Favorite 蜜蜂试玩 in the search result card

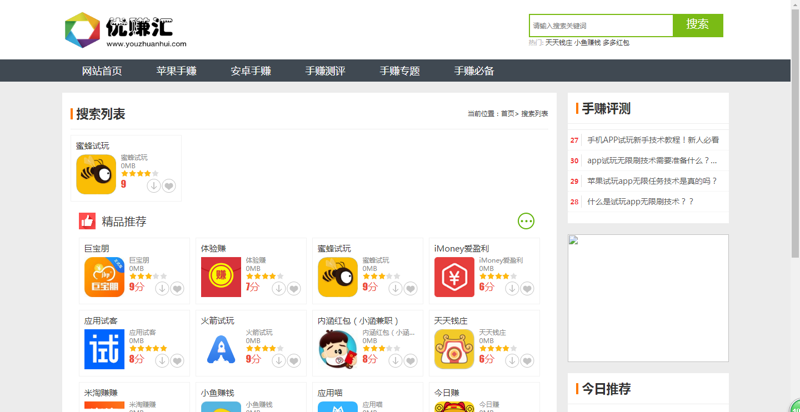pos(169,186)
